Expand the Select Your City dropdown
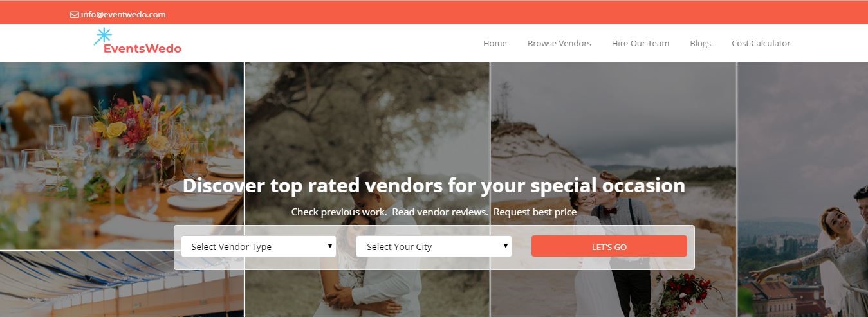This screenshot has height=317, width=868. coord(434,246)
